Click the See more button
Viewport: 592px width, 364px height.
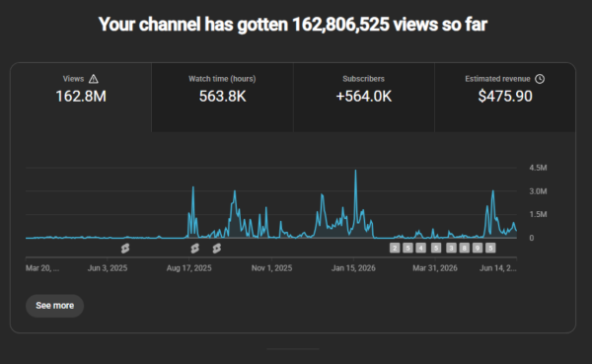coord(54,306)
